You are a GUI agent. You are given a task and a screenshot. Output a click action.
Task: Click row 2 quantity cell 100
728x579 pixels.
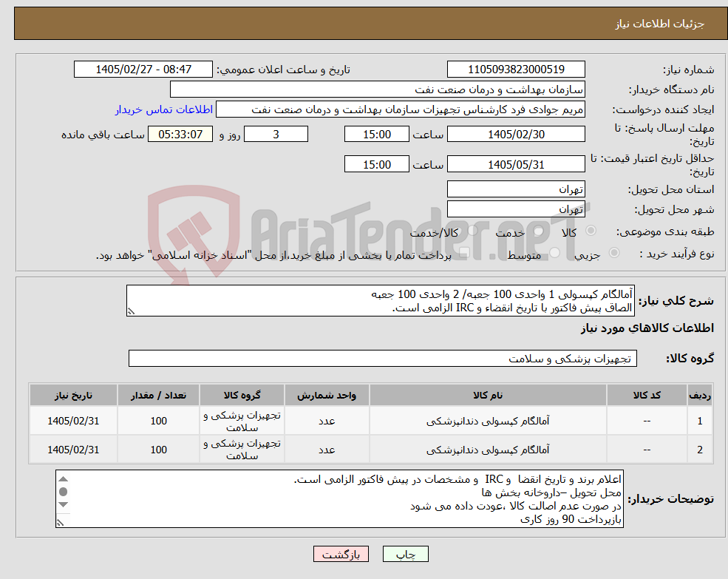pos(158,450)
